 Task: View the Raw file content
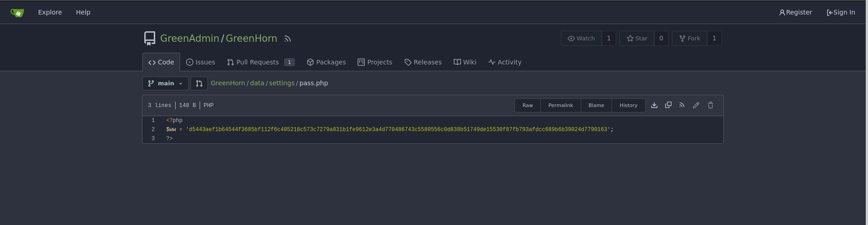(x=527, y=105)
